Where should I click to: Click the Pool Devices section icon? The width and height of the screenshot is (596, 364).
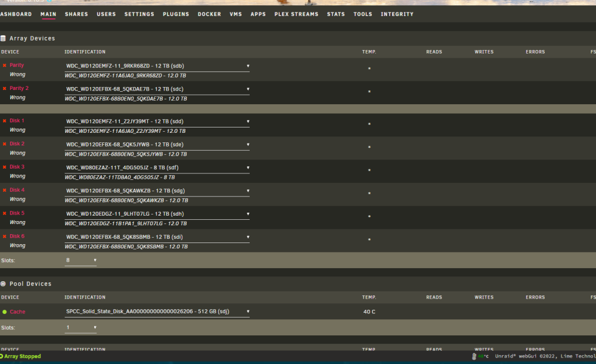[3, 284]
